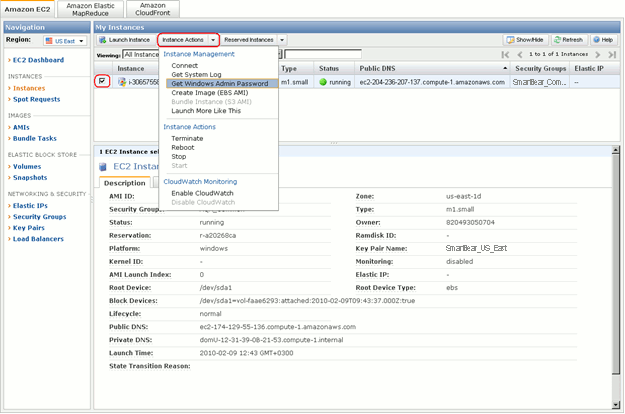Open the Help button
Image resolution: width=625 pixels, height=414 pixels.
pyautogui.click(x=603, y=40)
